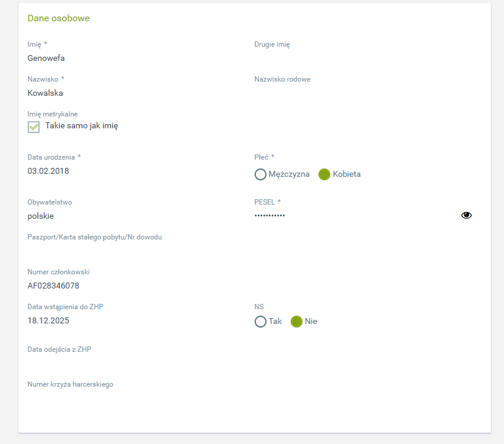Click the 'Dane osobowe' section heading
Screen dimensions: 504x444
click(x=58, y=18)
